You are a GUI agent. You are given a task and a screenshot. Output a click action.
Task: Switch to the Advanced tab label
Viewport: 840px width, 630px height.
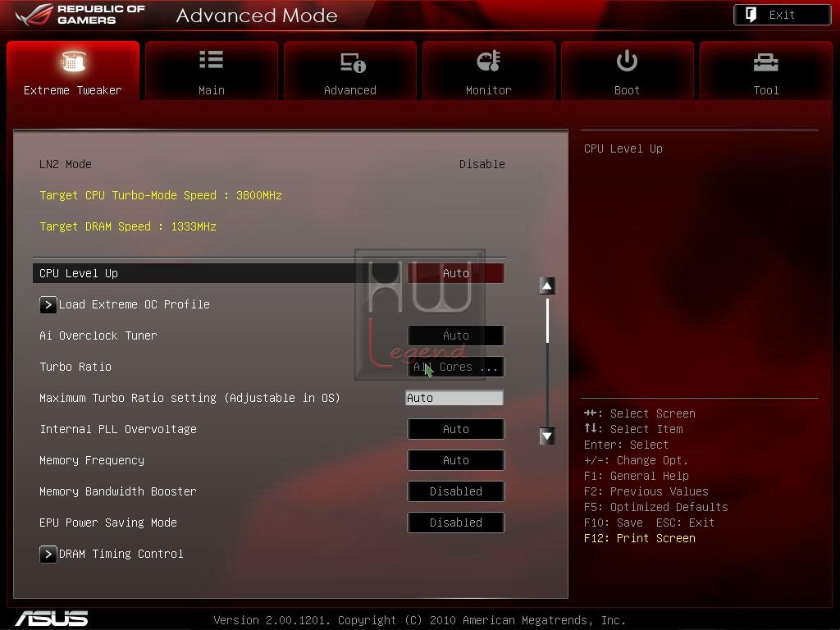pos(349,90)
